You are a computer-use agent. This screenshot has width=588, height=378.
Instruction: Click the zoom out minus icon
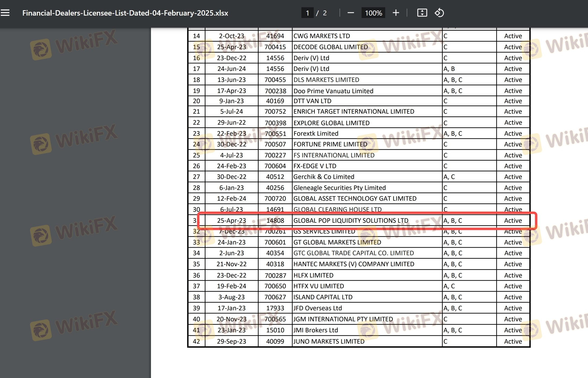point(351,13)
